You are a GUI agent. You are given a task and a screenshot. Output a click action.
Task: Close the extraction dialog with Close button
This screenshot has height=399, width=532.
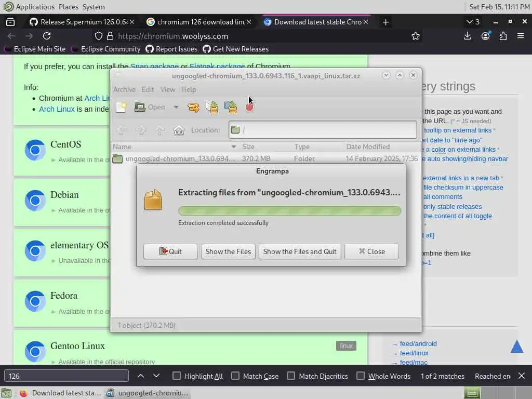click(x=371, y=251)
